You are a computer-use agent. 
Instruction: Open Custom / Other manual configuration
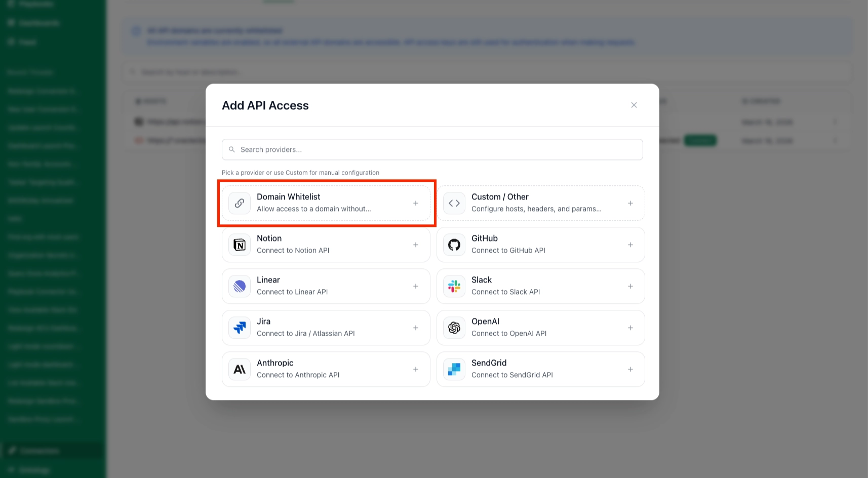coord(540,203)
